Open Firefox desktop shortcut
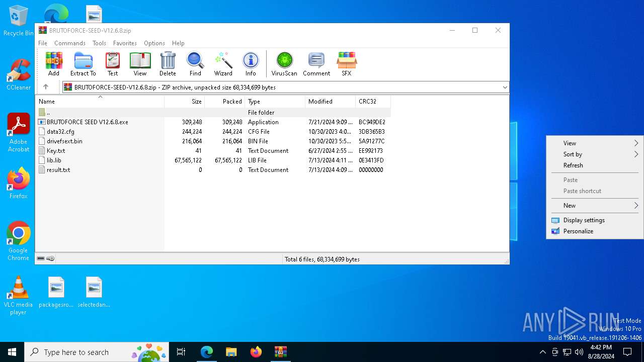The height and width of the screenshot is (362, 644). tap(19, 183)
